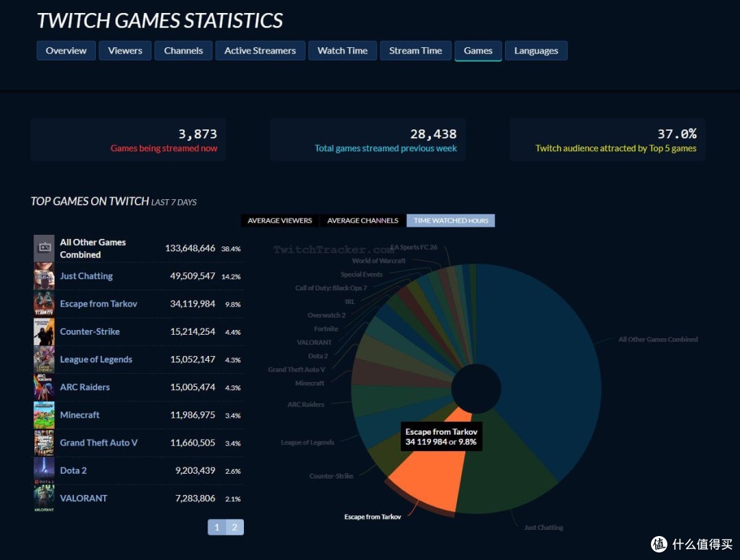Open Dota 2 cover art
The height and width of the screenshot is (560, 740).
pyautogui.click(x=44, y=470)
